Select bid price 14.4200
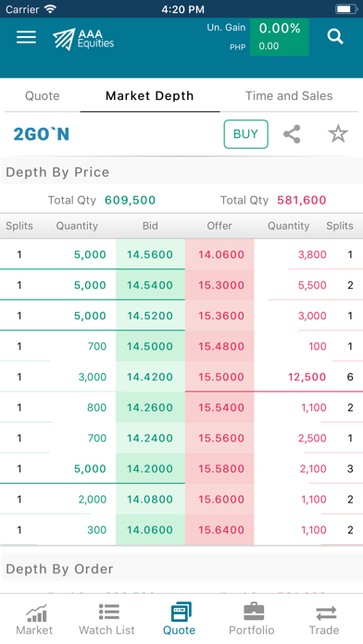363x644 pixels. 150,377
